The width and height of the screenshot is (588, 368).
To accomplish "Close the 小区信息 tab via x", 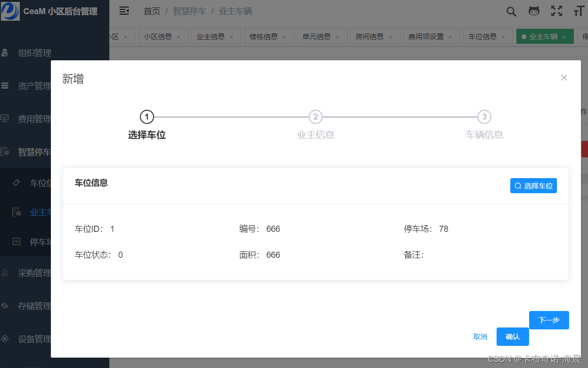I will [179, 37].
